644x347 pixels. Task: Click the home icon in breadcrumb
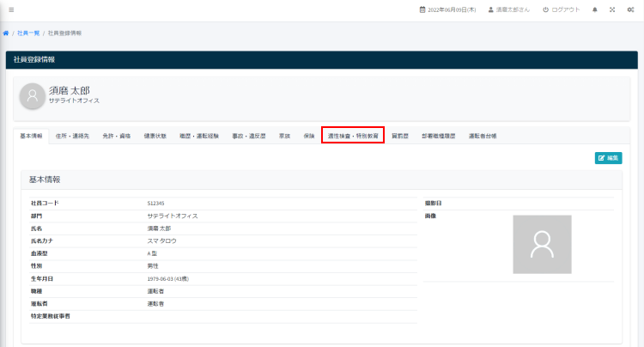[x=6, y=33]
